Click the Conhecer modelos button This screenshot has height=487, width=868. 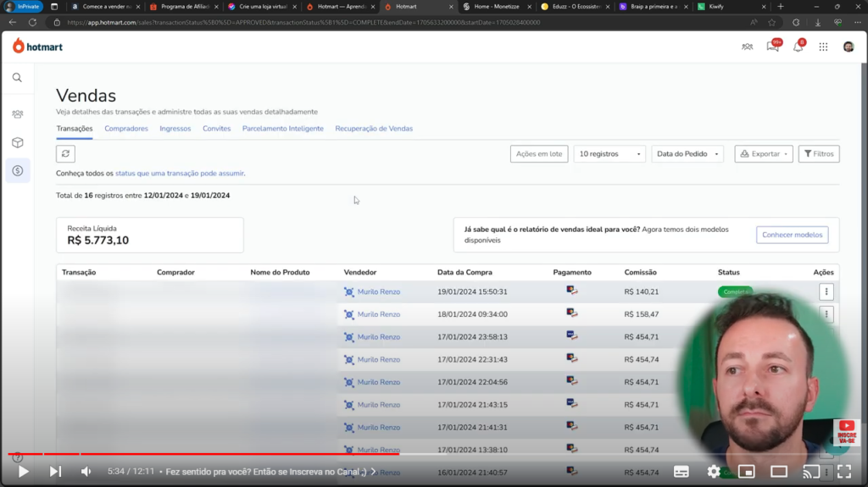(x=792, y=235)
